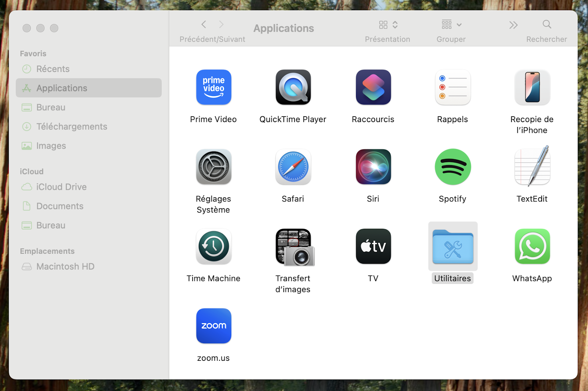This screenshot has width=588, height=391.
Task: Select iCloud Drive in the sidebar
Action: click(x=61, y=187)
